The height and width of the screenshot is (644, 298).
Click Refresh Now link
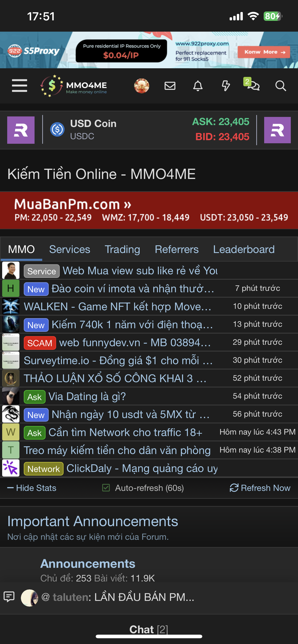tap(260, 488)
